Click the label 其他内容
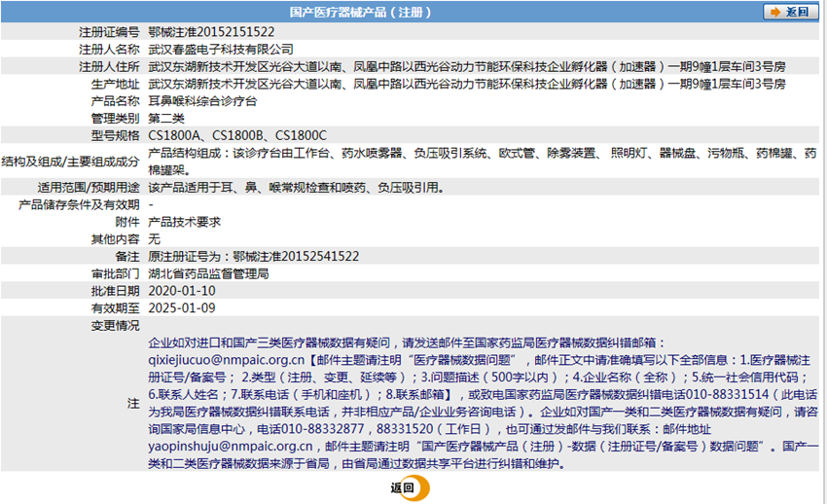 [x=115, y=239]
